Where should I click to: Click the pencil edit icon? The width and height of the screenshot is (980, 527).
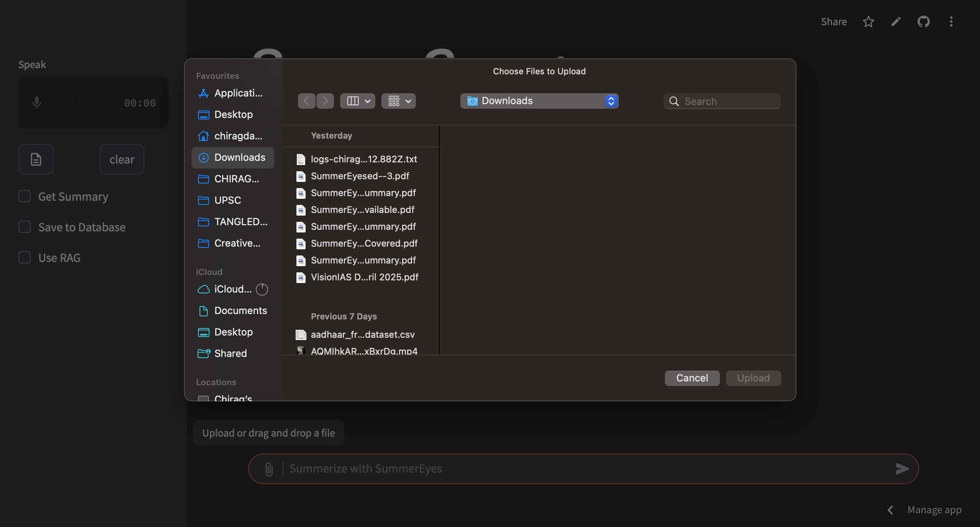[896, 22]
